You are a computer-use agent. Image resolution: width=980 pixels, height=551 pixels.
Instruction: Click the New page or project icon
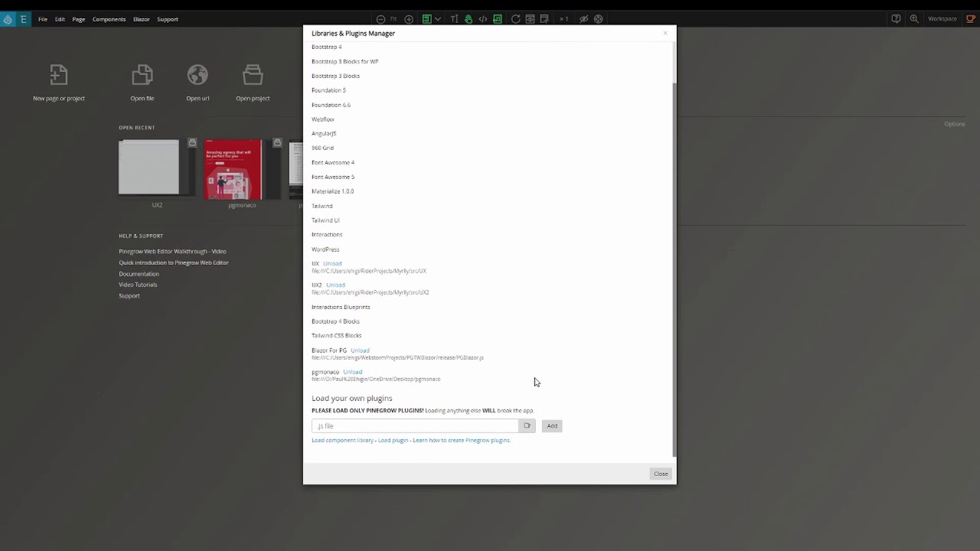tap(59, 75)
